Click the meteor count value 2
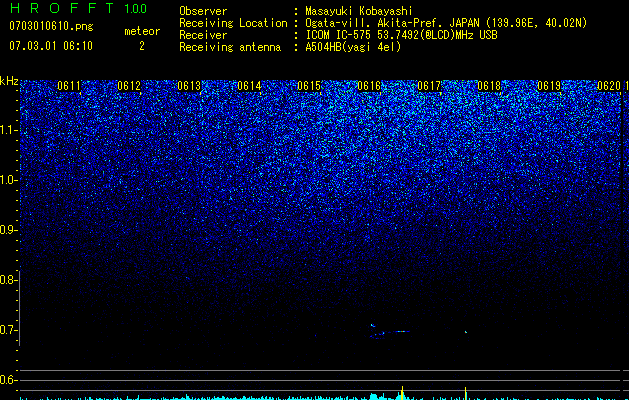The height and width of the screenshot is (400, 629). pyautogui.click(x=142, y=46)
